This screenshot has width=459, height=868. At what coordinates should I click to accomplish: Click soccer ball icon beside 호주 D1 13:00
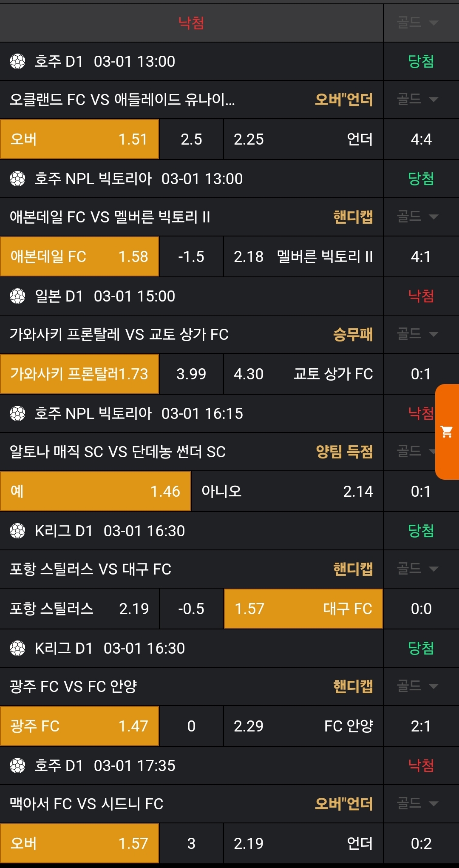(x=17, y=61)
